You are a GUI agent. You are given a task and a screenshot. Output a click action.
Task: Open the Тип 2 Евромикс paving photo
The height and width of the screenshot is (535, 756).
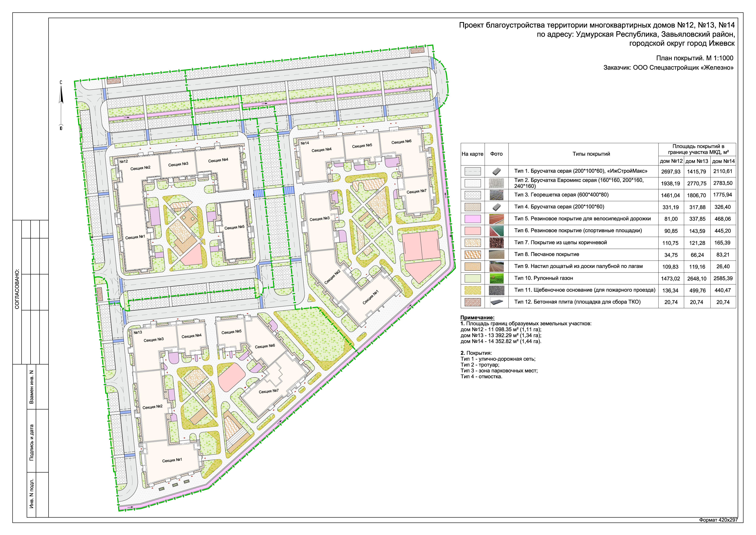coord(496,183)
